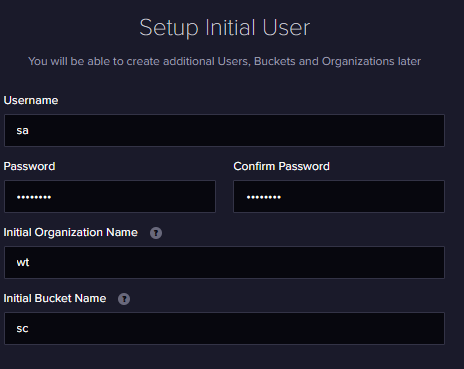This screenshot has width=464, height=369.
Task: Click the Initial Organization Name label
Action: pyautogui.click(x=70, y=232)
